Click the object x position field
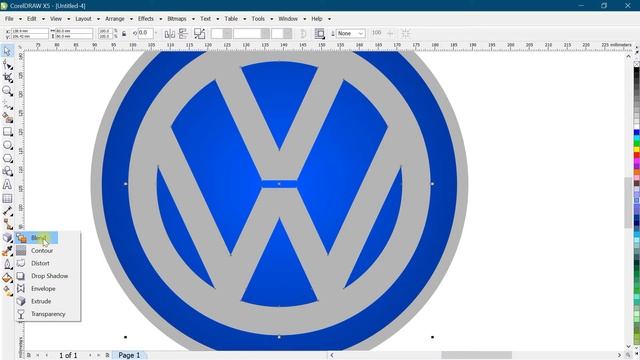Image resolution: width=640 pixels, height=360 pixels. (x=30, y=31)
